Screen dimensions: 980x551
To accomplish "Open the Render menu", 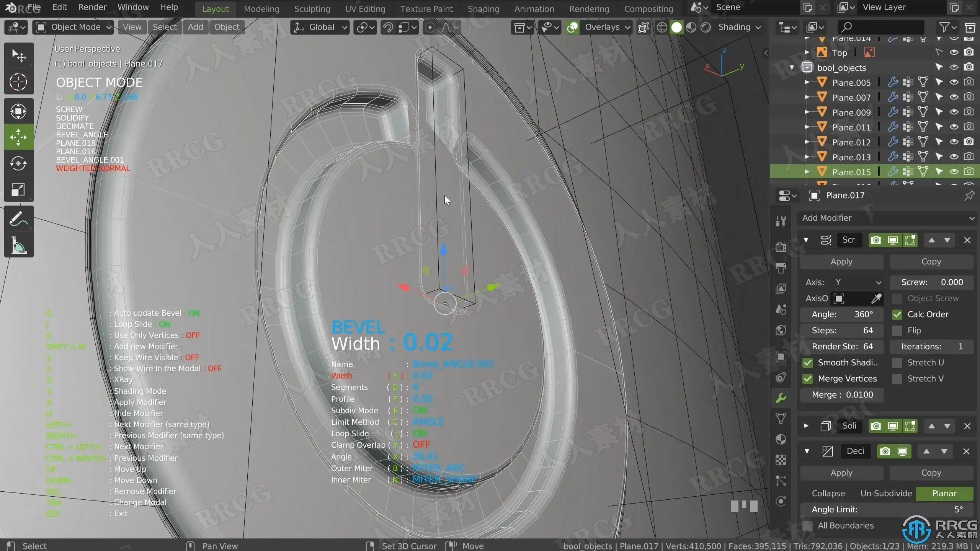I will click(x=92, y=7).
